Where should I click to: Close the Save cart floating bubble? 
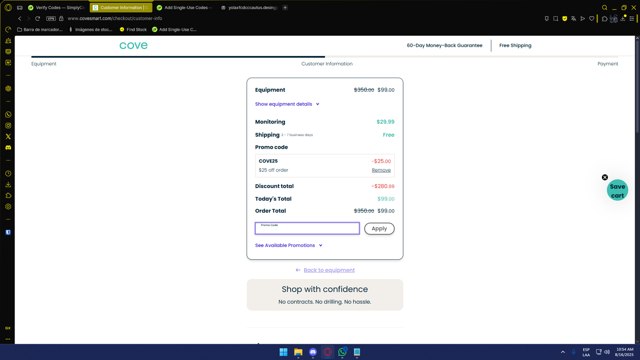605,177
